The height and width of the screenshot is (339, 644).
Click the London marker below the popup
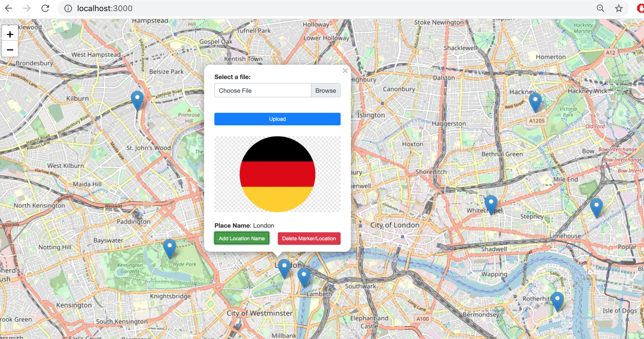284,268
